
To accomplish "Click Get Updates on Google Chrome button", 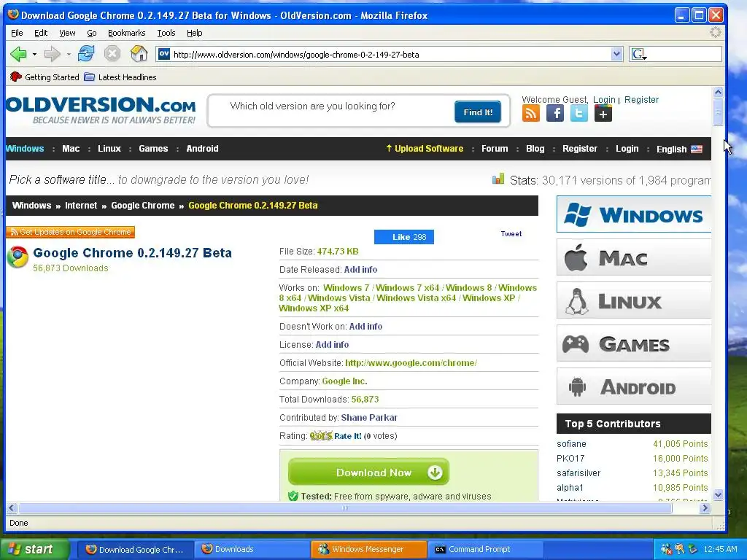I will [x=71, y=232].
